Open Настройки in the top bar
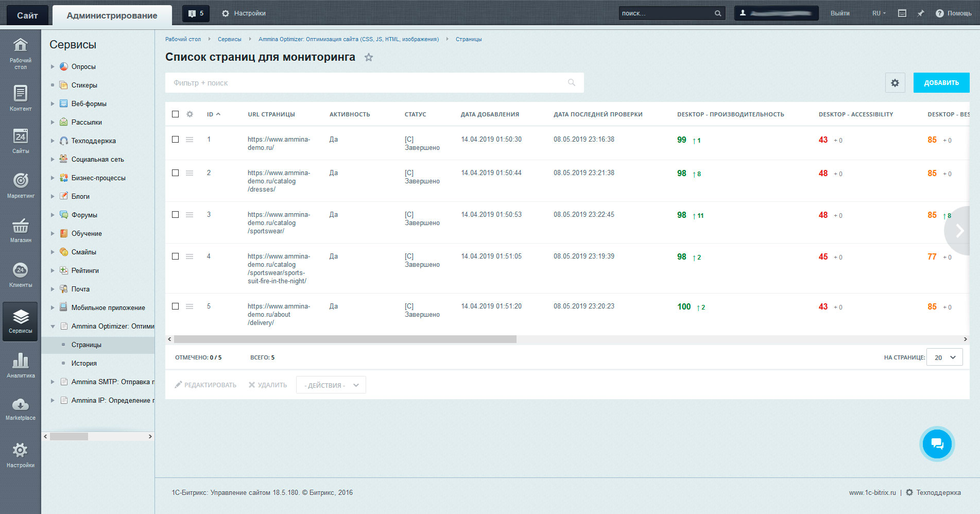This screenshot has width=980, height=514. 244,13
